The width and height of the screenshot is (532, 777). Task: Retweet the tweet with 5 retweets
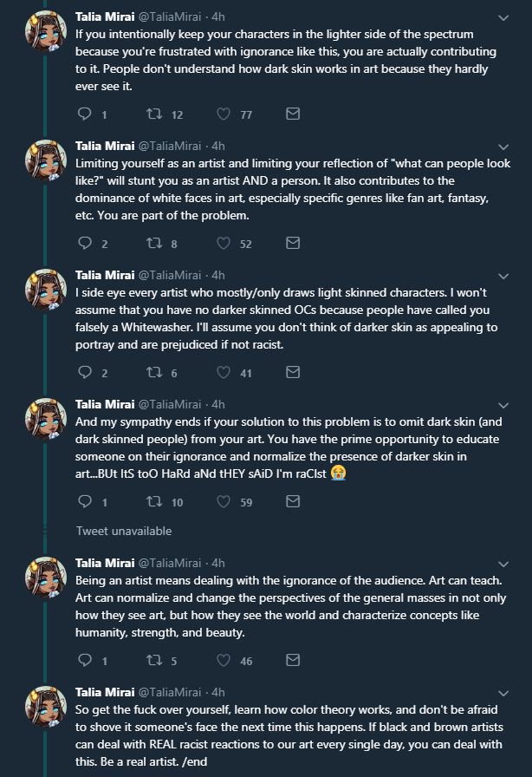pyautogui.click(x=154, y=660)
